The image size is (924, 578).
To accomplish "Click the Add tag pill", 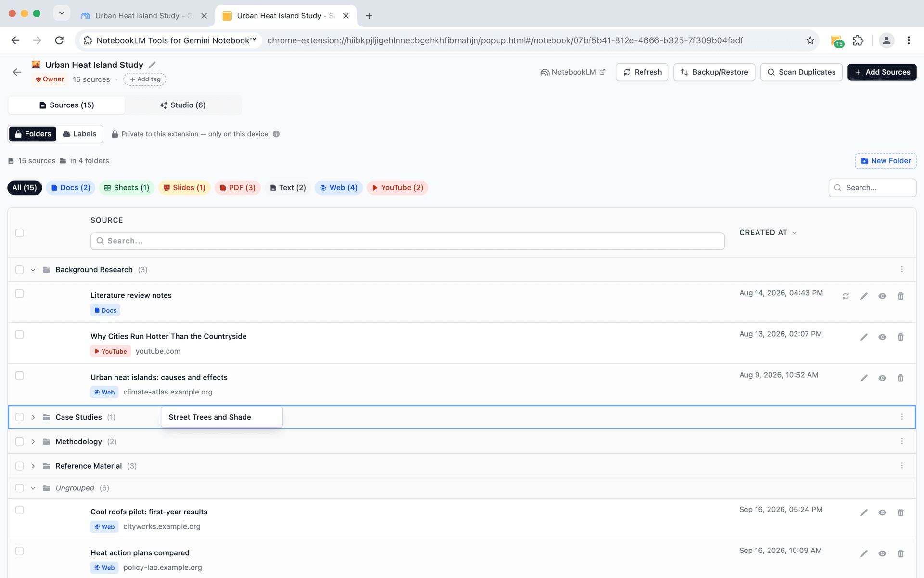I will pos(145,79).
